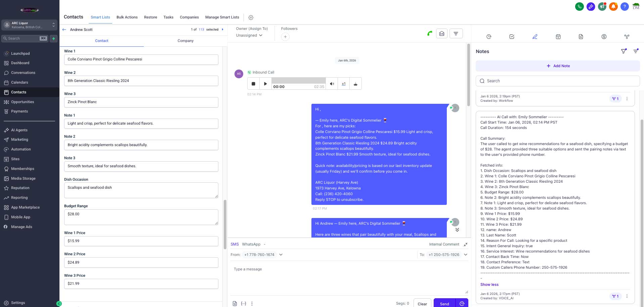This screenshot has width=644, height=307.
Task: Play the call recording
Action: pyautogui.click(x=265, y=83)
